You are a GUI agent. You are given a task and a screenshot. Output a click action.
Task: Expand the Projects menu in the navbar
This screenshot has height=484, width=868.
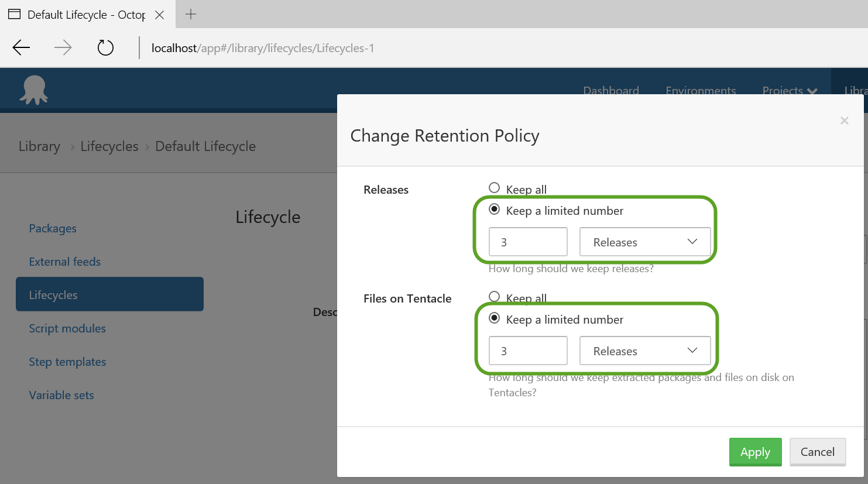(x=789, y=91)
